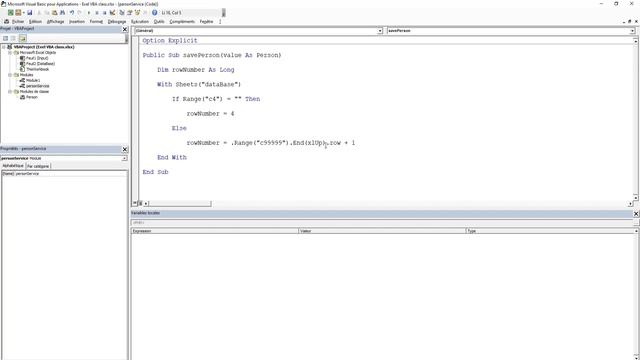This screenshot has width=640, height=360.
Task: Open the Fichier menu
Action: click(18, 22)
